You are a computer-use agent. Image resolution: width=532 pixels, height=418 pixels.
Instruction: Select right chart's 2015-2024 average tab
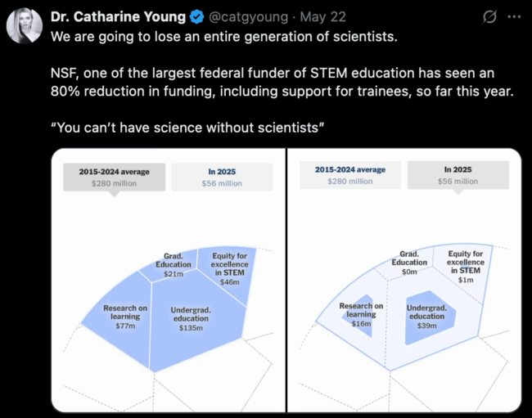350,175
